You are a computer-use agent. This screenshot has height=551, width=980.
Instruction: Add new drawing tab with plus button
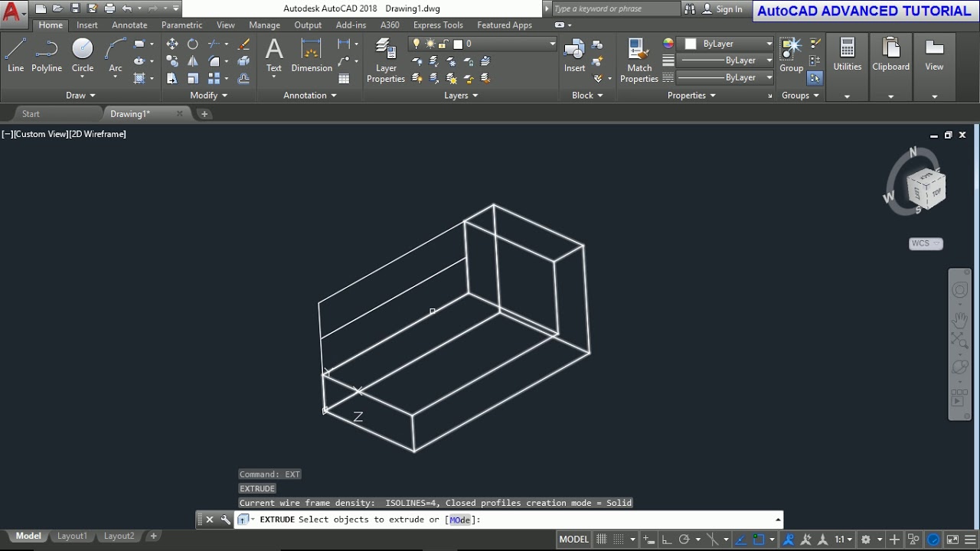tap(204, 114)
